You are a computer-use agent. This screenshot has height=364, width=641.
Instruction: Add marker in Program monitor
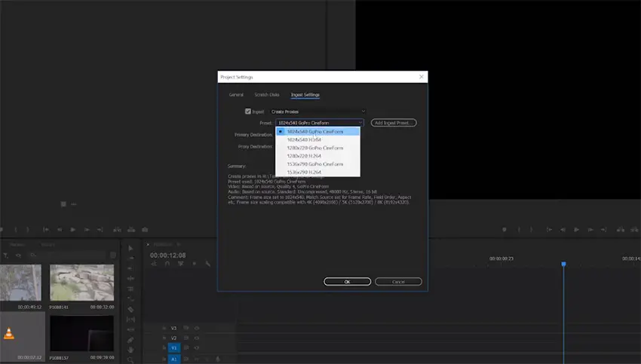(504, 230)
